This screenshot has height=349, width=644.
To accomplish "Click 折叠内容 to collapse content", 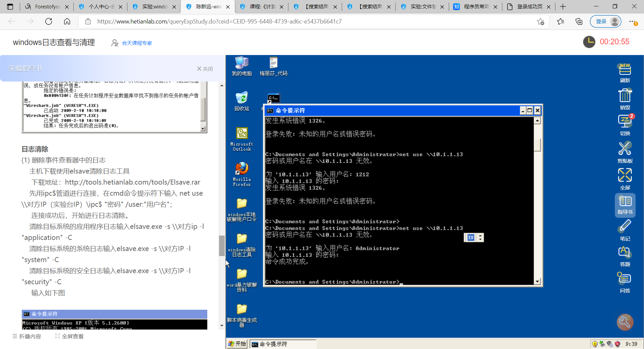I will click(x=27, y=336).
